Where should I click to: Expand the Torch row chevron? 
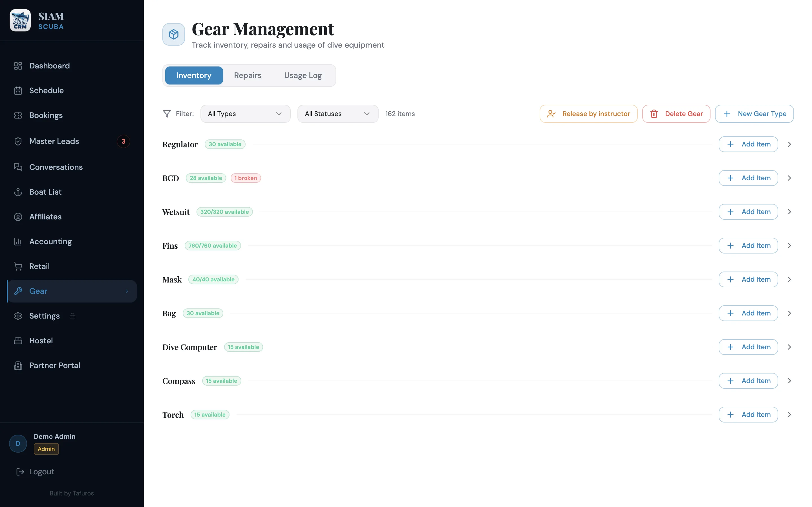coord(789,415)
